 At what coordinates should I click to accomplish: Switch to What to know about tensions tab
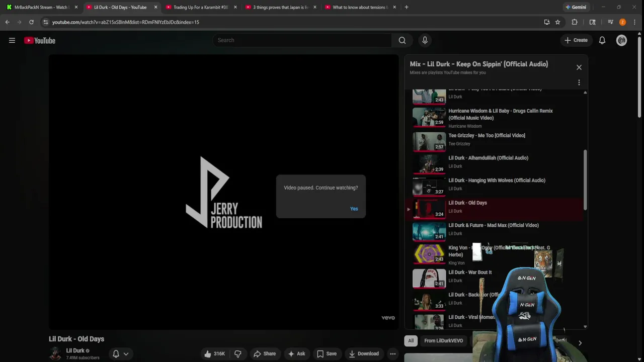(x=360, y=7)
